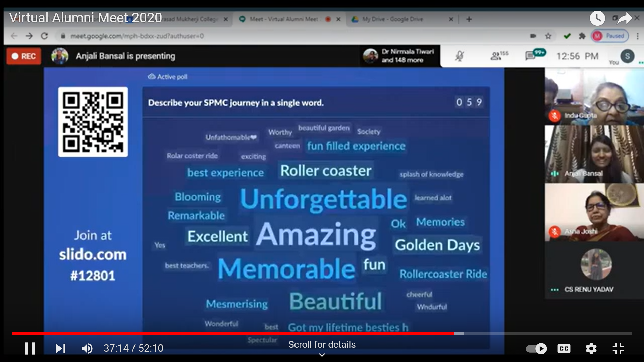Bookmark the page with star icon
644x362 pixels.
(x=548, y=36)
